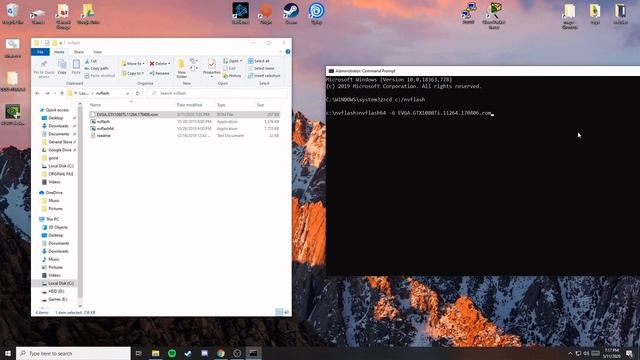Open the Open dropdown in ribbon
This screenshot has width=640, height=360.
point(233,61)
